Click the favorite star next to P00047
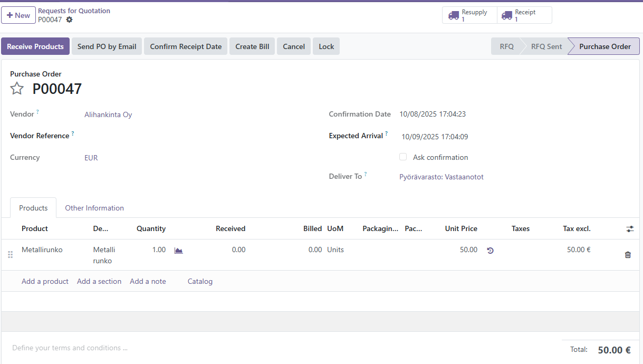 pos(17,89)
